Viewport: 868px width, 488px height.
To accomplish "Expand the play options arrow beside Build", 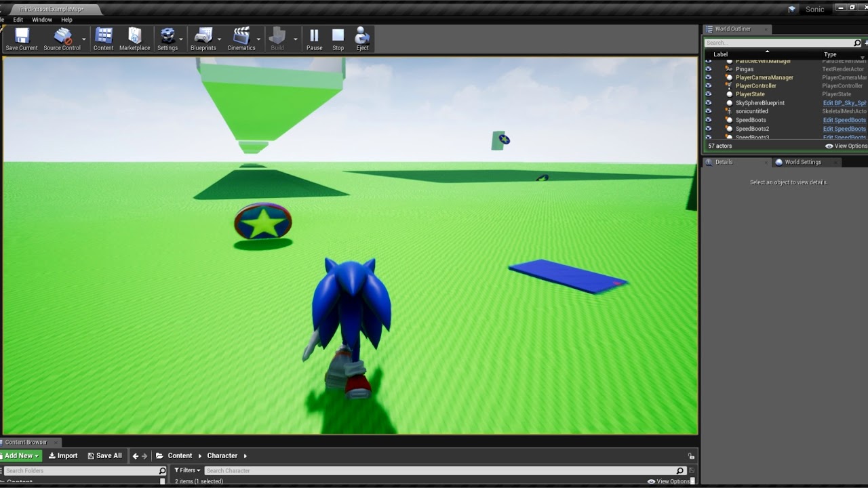I will point(295,39).
